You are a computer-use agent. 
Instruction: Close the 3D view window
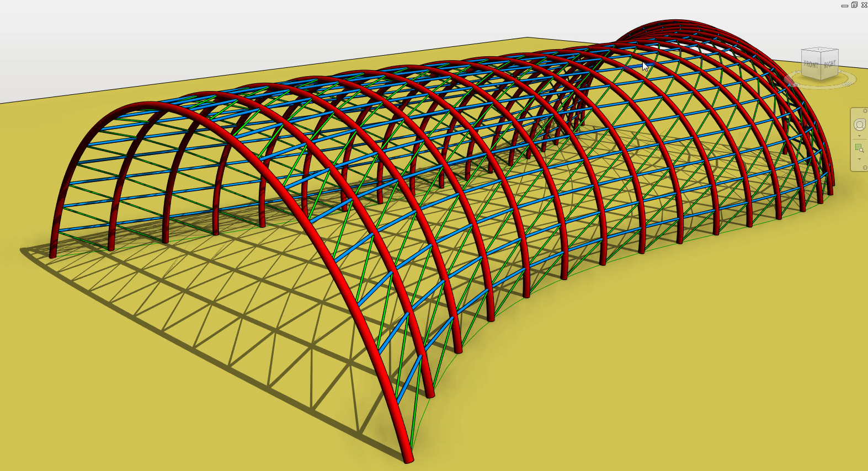(864, 5)
